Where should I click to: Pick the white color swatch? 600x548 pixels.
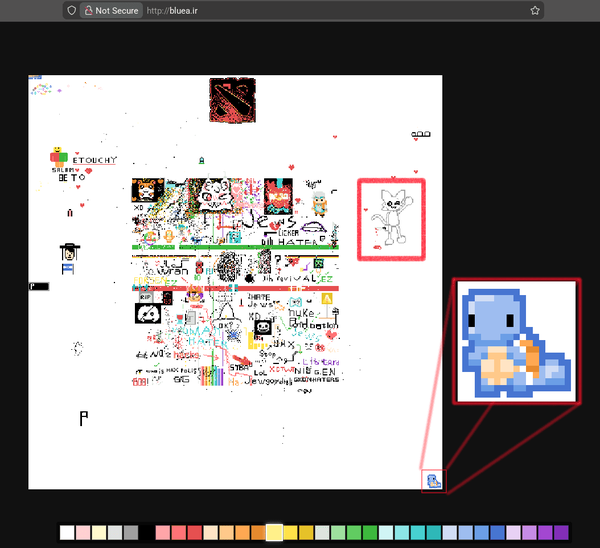(67, 532)
